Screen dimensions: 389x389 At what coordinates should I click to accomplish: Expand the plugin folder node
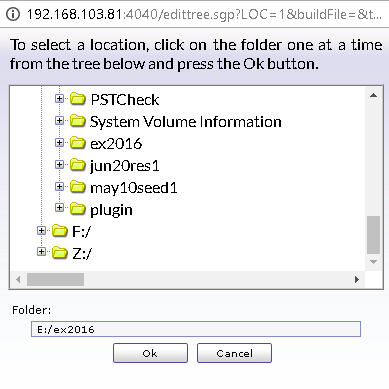(59, 208)
